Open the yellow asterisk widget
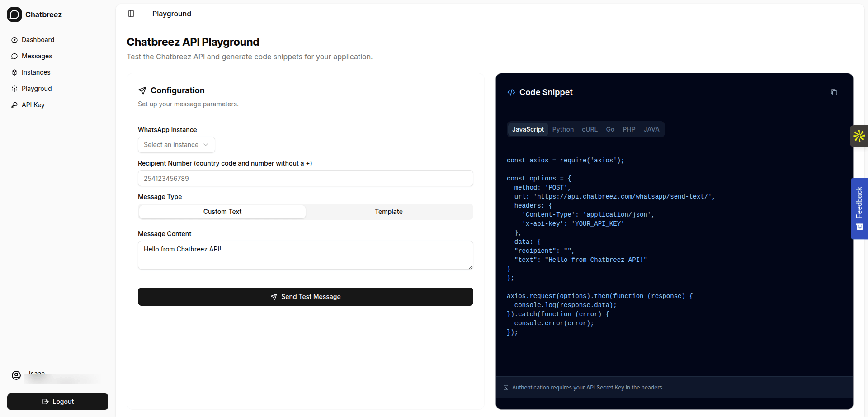Viewport: 868px width, 417px height. click(859, 136)
